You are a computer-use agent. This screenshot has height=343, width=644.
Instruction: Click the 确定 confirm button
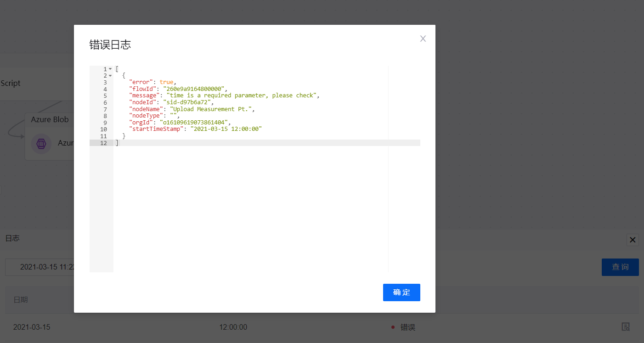tap(401, 292)
